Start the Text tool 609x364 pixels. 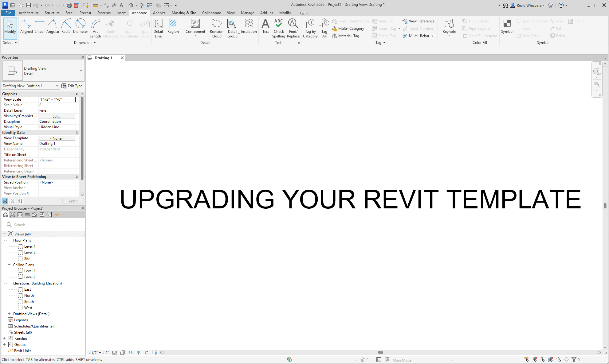coord(265,28)
